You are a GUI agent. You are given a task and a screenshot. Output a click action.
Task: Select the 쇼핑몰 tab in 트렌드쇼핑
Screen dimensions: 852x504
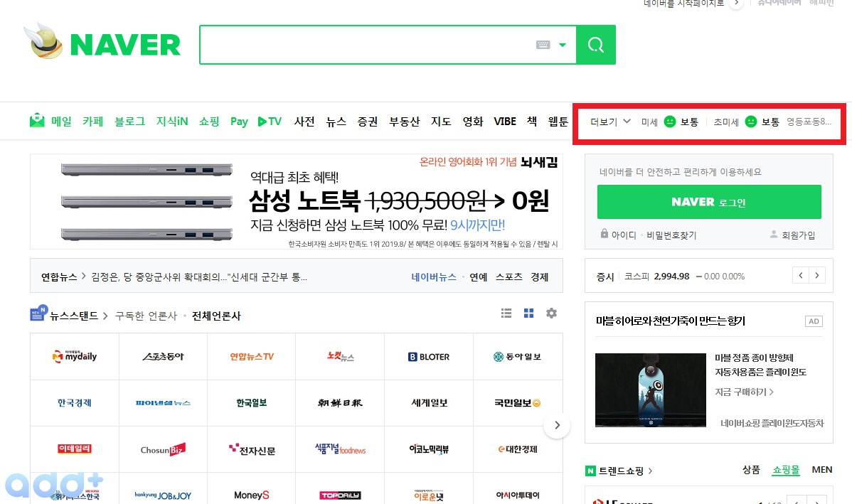786,470
